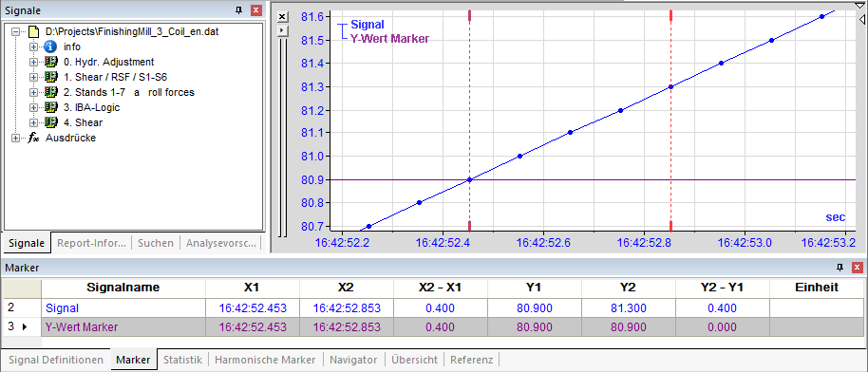Open the Suchen tab
The image size is (868, 372).
[156, 243]
